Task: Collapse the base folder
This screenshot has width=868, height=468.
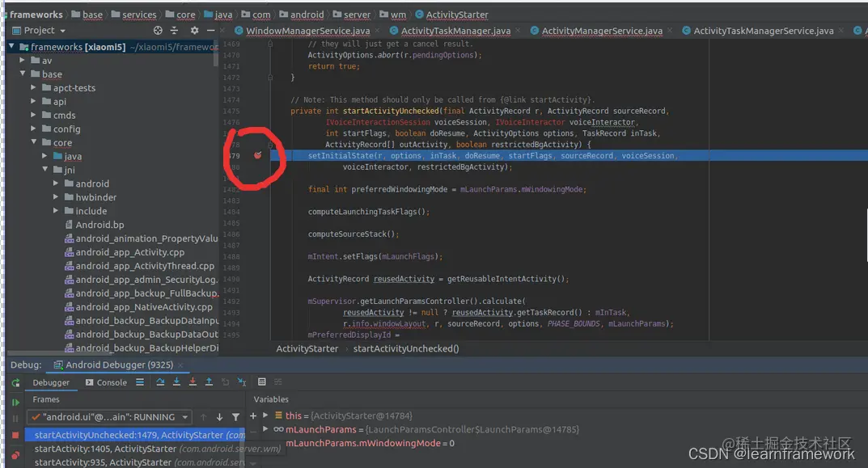Action: [x=22, y=74]
